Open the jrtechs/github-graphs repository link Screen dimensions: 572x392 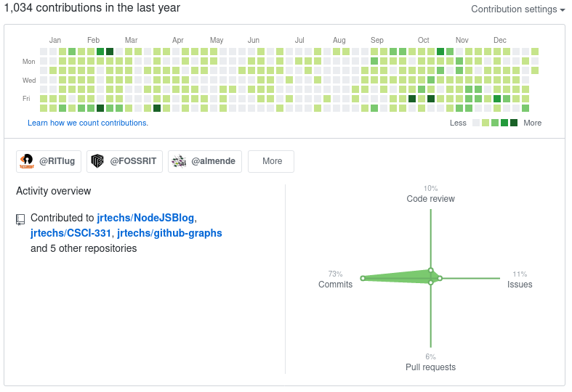point(169,233)
